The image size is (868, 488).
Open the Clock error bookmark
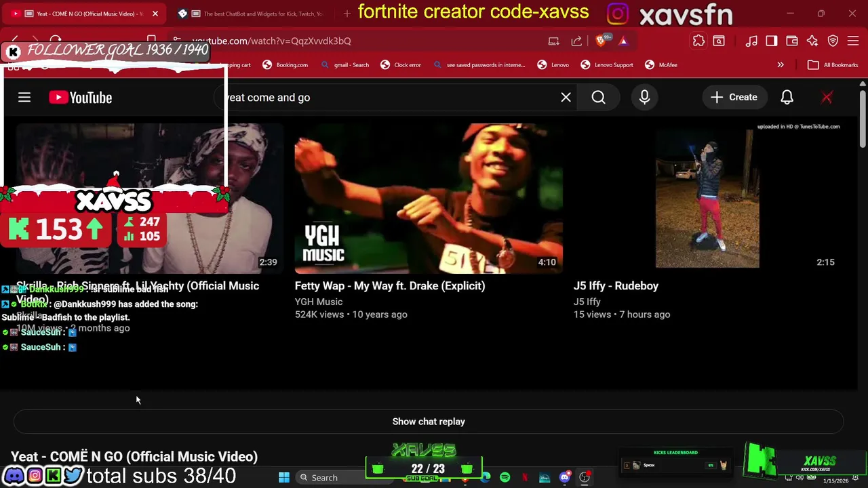(401, 65)
